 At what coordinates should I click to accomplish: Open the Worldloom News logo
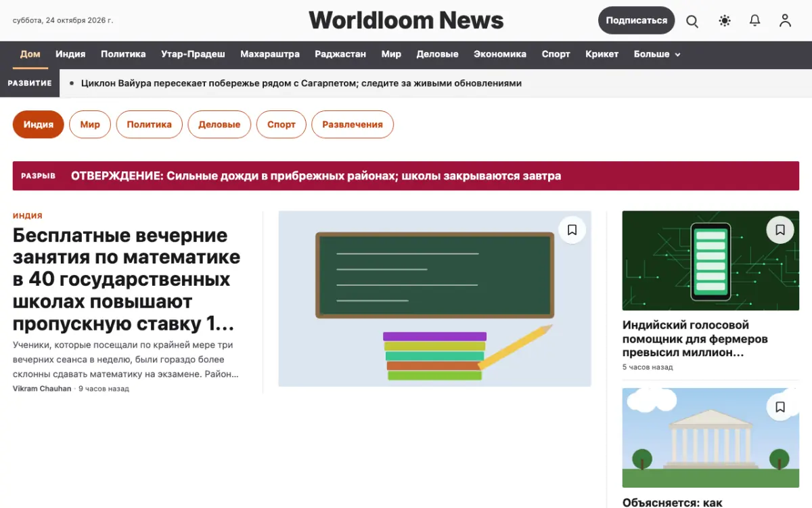406,20
